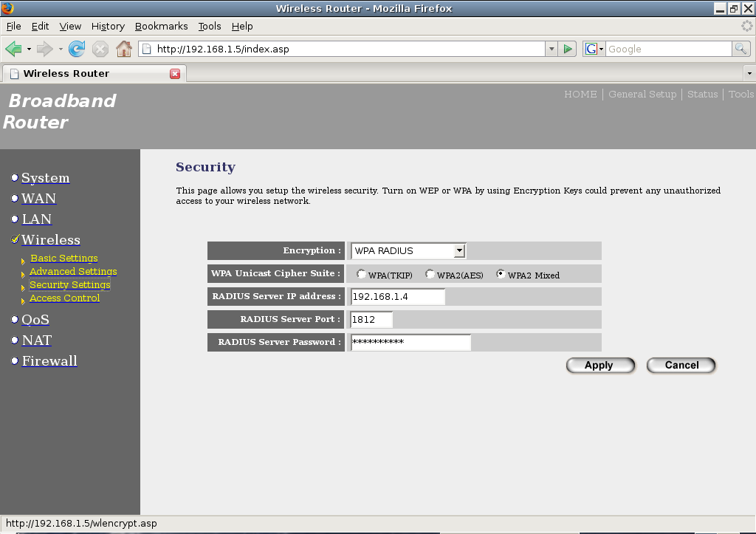Screen dimensions: 756x534
Task: Reload the current page
Action: point(77,49)
